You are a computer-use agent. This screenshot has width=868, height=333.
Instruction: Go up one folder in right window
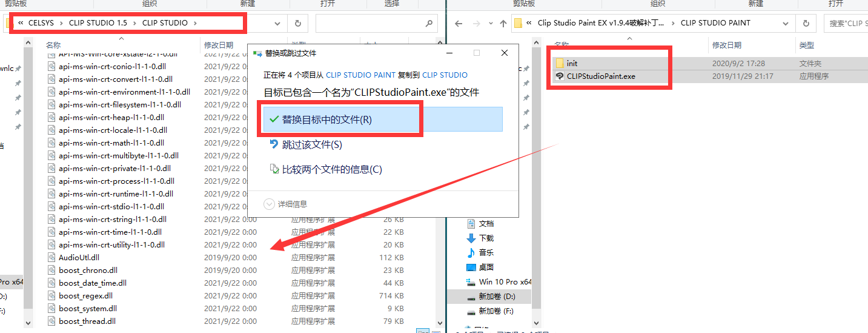pos(503,23)
